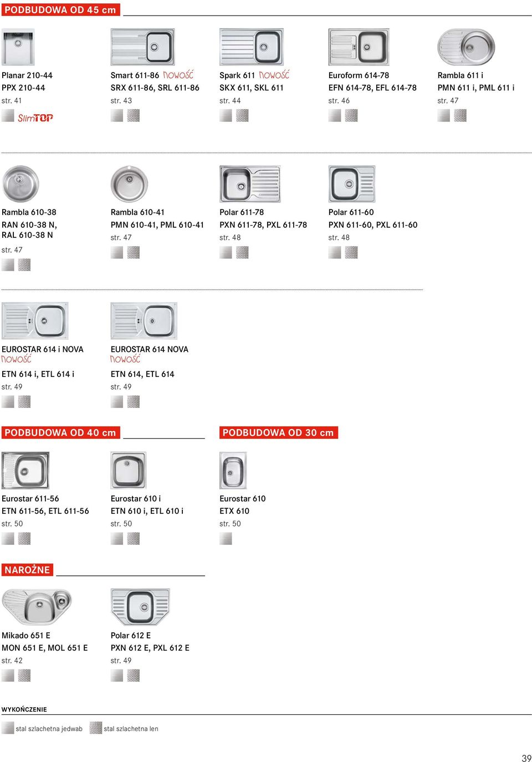Open the str. 42 page reference for Mikado
Image resolution: width=532 pixels, height=762 pixels.
coord(12,661)
